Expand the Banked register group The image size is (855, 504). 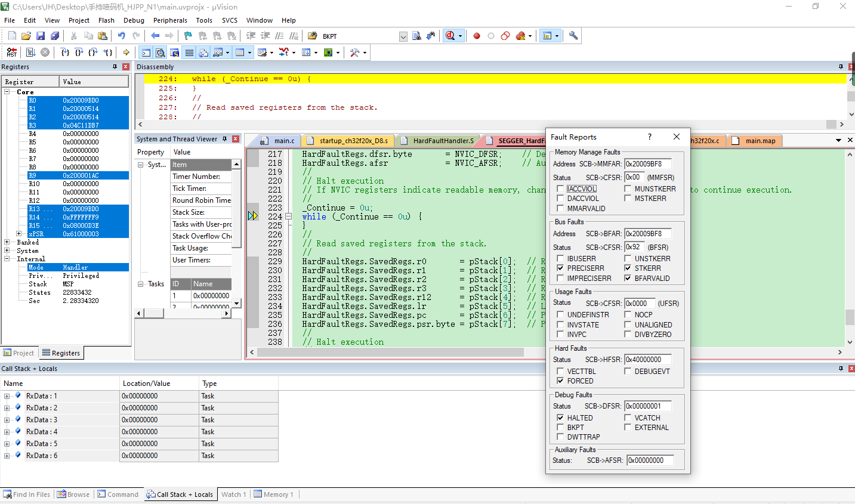click(x=7, y=242)
